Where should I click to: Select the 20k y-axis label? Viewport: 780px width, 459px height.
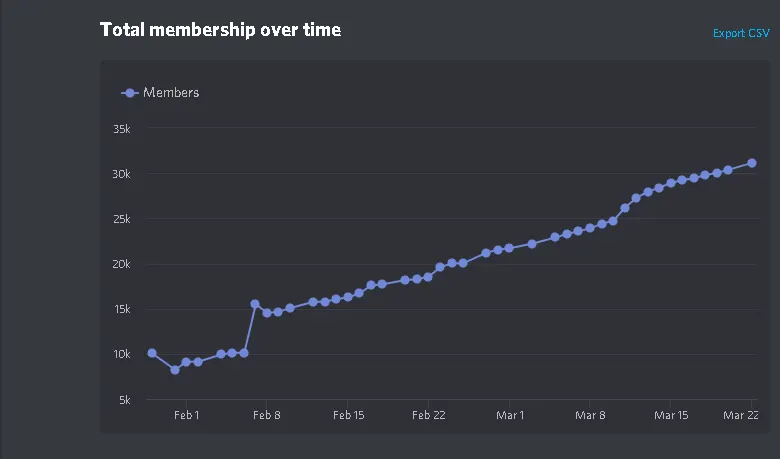(121, 264)
